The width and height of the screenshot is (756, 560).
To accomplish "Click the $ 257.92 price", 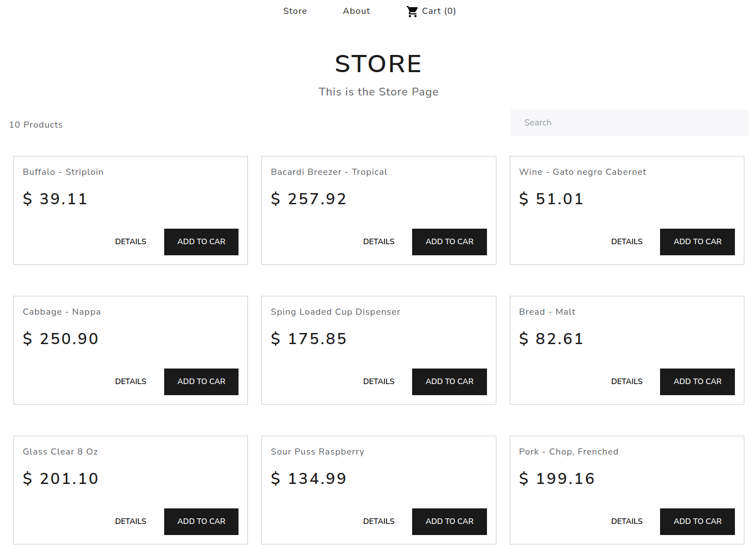I will click(x=308, y=199).
